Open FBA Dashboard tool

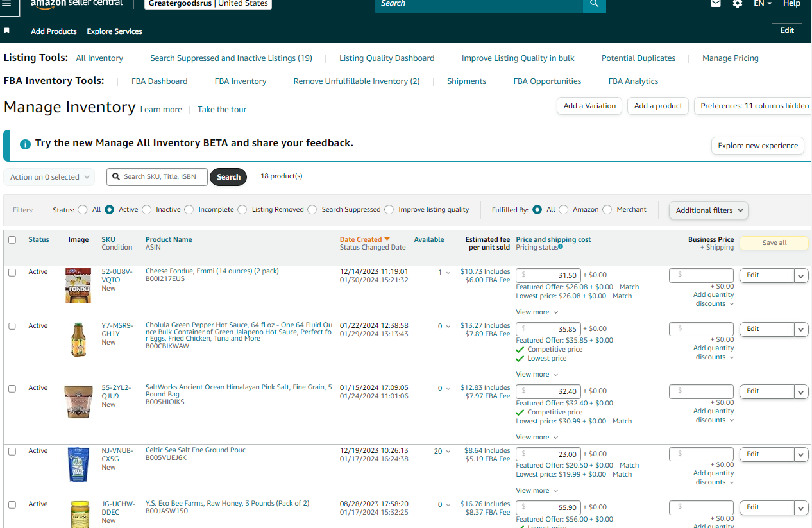[x=160, y=81]
